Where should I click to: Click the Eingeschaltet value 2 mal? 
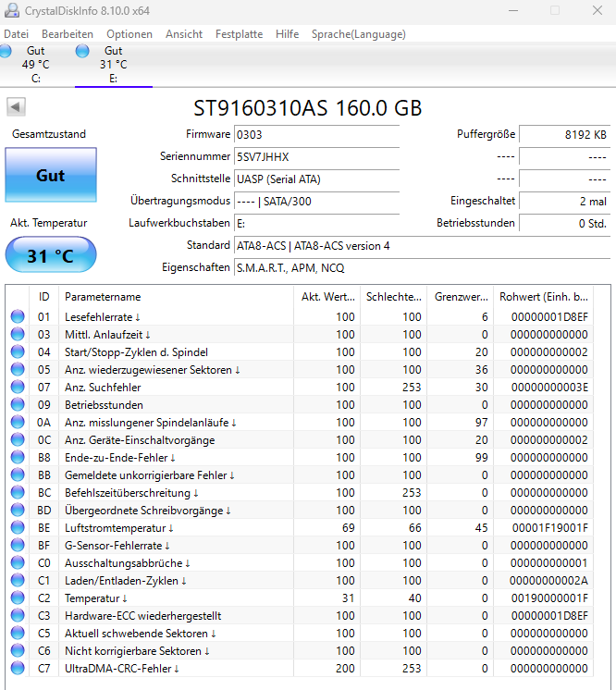click(x=565, y=202)
